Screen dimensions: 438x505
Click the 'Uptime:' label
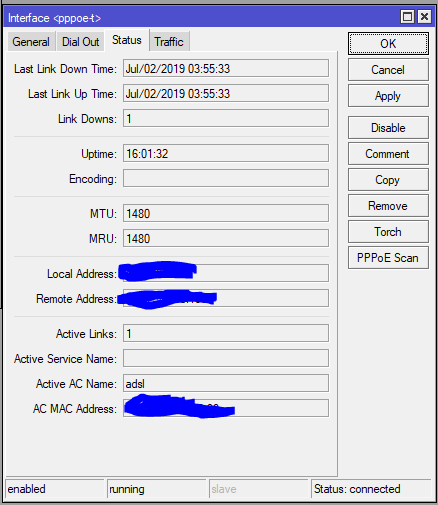(99, 154)
